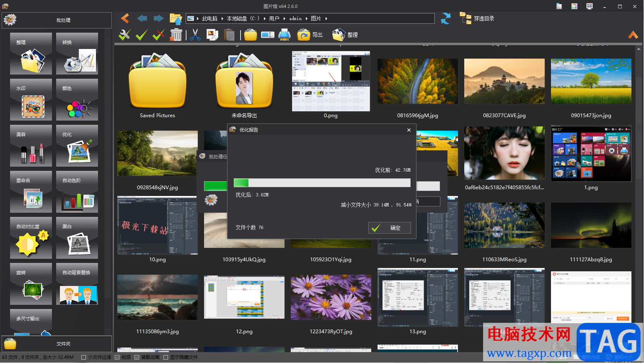Enable the 小文件过滤 checkbox
The height and width of the screenshot is (363, 644).
point(83,357)
